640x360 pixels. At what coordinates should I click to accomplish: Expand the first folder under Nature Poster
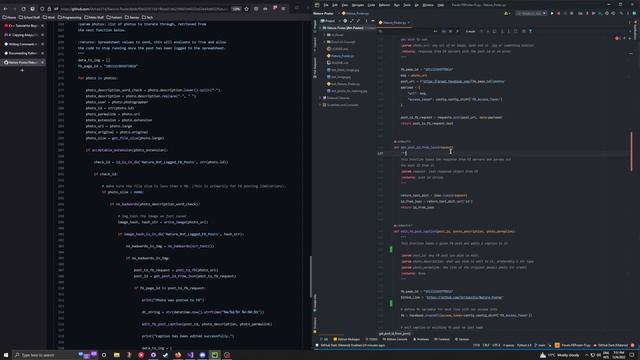tap(325, 35)
